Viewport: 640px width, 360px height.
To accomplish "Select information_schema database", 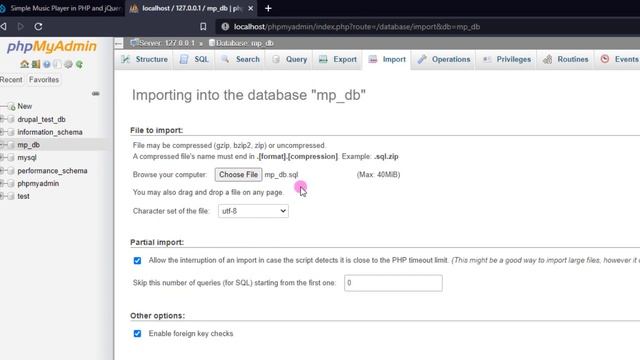I will coord(50,132).
